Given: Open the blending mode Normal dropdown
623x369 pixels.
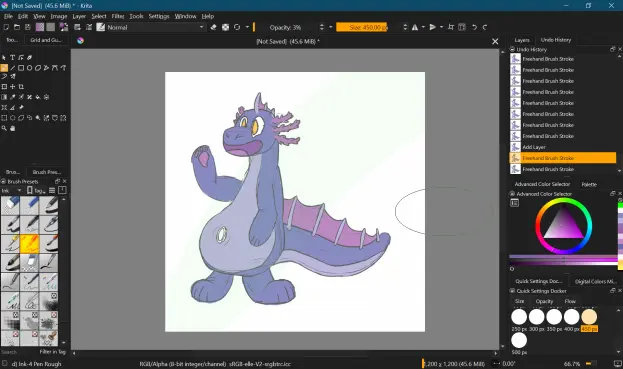Looking at the screenshot, I should pos(155,27).
